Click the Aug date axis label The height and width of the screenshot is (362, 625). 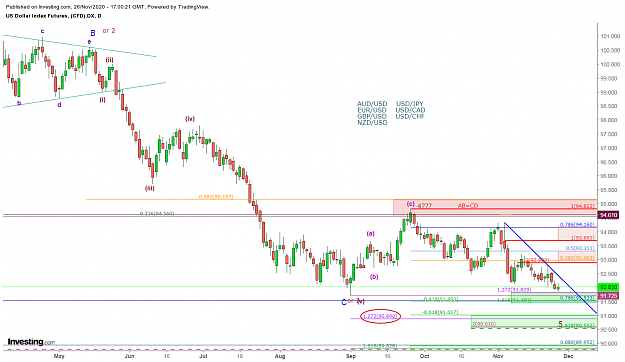280,356
